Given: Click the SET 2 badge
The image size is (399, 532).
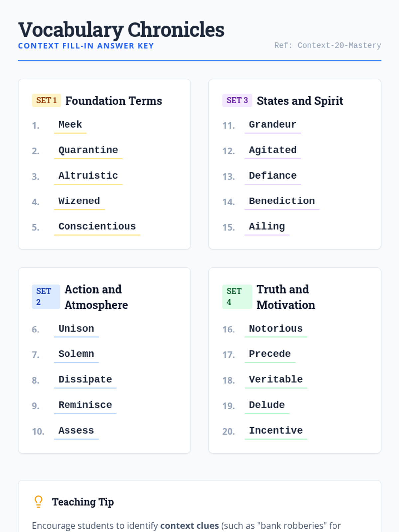Looking at the screenshot, I should pos(46,296).
